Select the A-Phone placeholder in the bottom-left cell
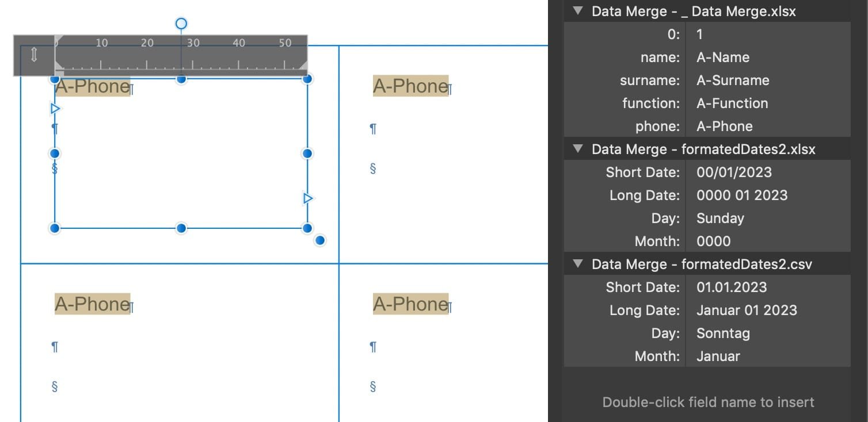Screen dimensions: 868x422 point(93,304)
